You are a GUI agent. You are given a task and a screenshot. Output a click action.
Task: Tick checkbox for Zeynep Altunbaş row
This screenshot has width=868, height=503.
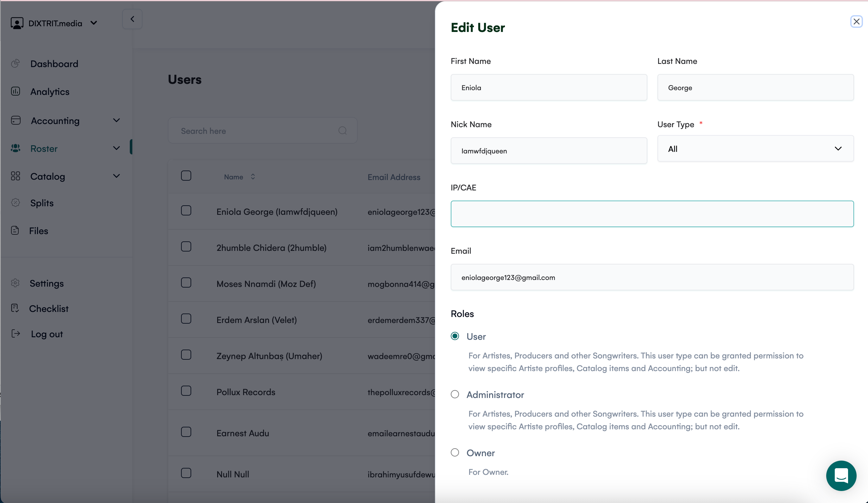pyautogui.click(x=186, y=355)
